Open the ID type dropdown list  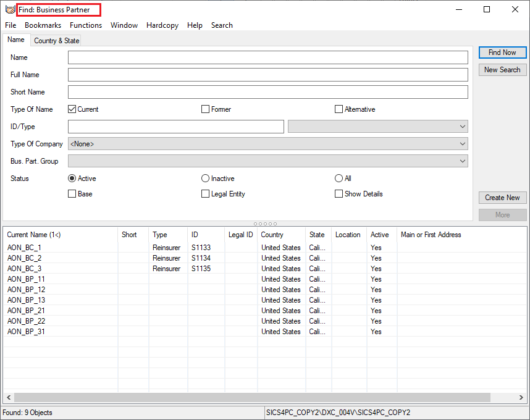pyautogui.click(x=463, y=127)
